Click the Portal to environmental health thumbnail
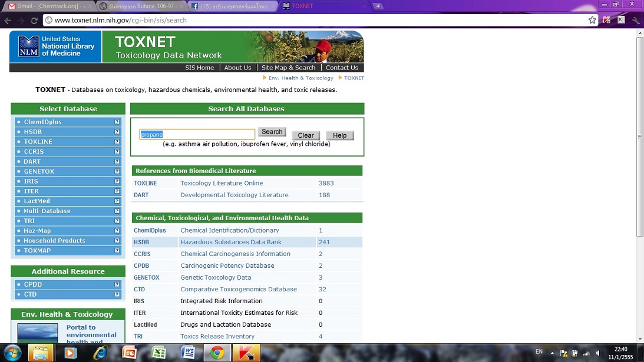644x362 pixels. (37, 333)
